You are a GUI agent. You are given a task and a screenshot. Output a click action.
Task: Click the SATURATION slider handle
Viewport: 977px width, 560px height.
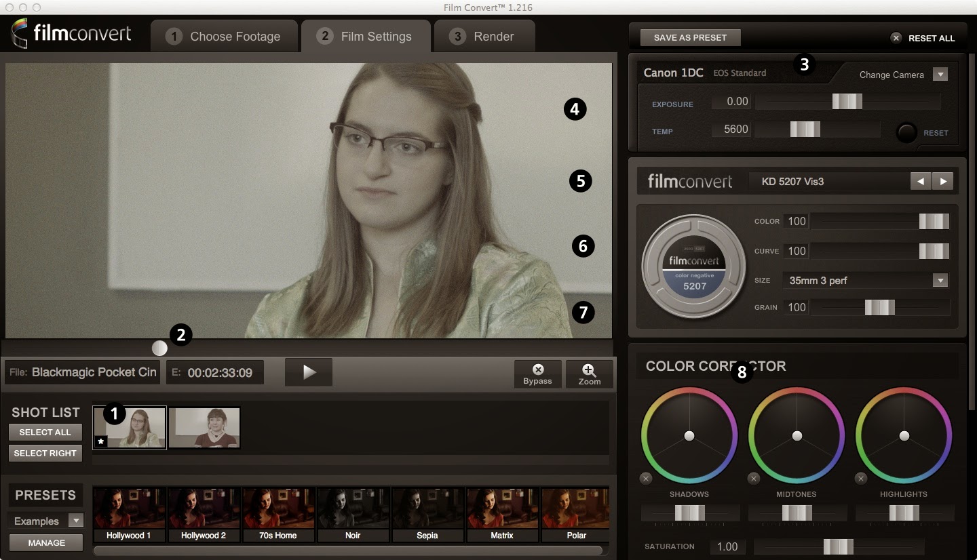[x=839, y=547]
